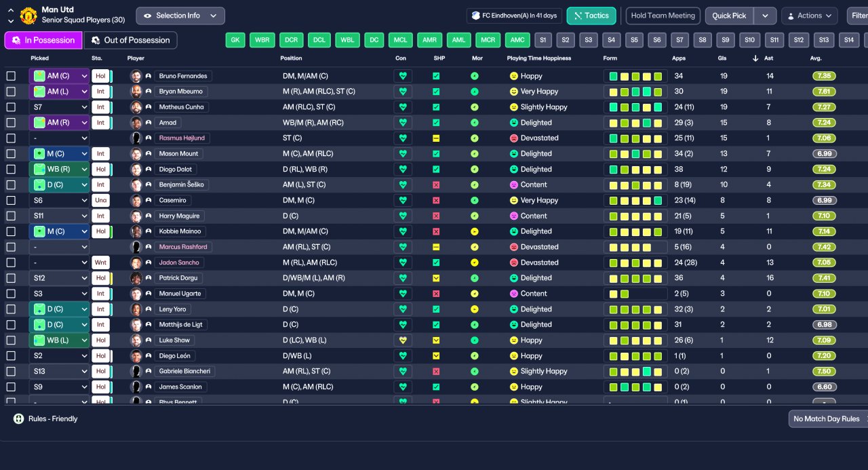Click the Mason Mount player portrait
868x470 pixels.
pyautogui.click(x=136, y=153)
